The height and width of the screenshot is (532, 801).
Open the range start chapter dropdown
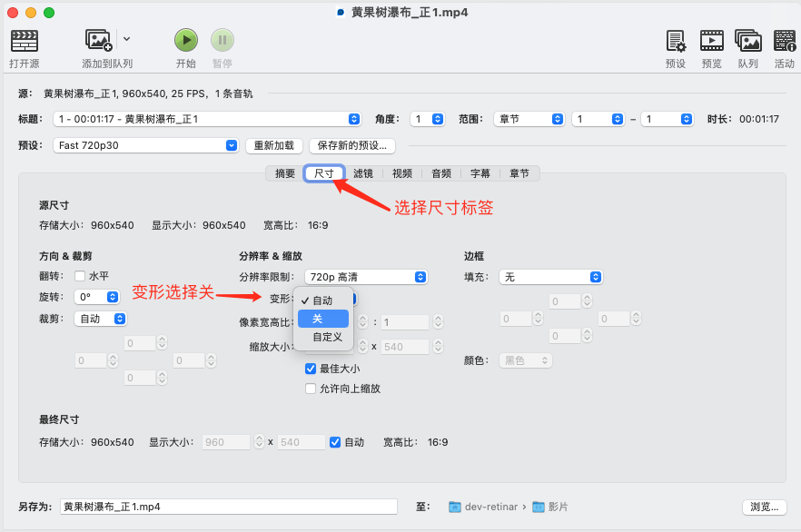click(x=598, y=119)
